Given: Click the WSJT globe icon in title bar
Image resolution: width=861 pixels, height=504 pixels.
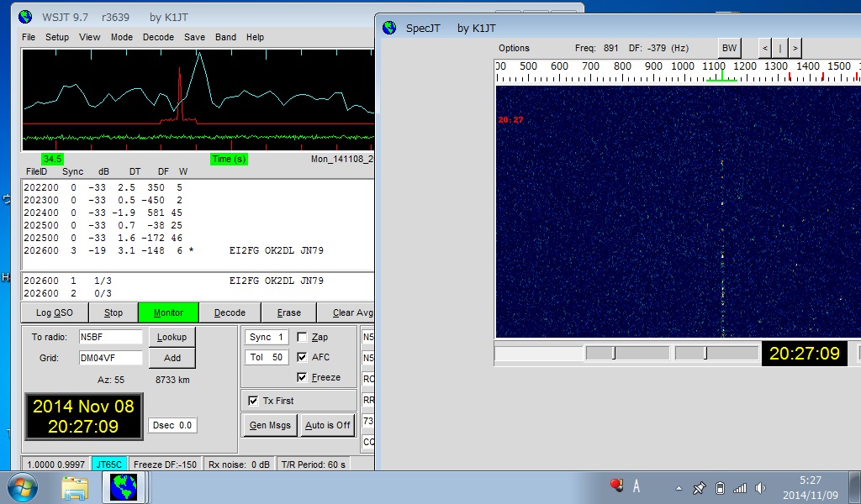Looking at the screenshot, I should [x=25, y=17].
